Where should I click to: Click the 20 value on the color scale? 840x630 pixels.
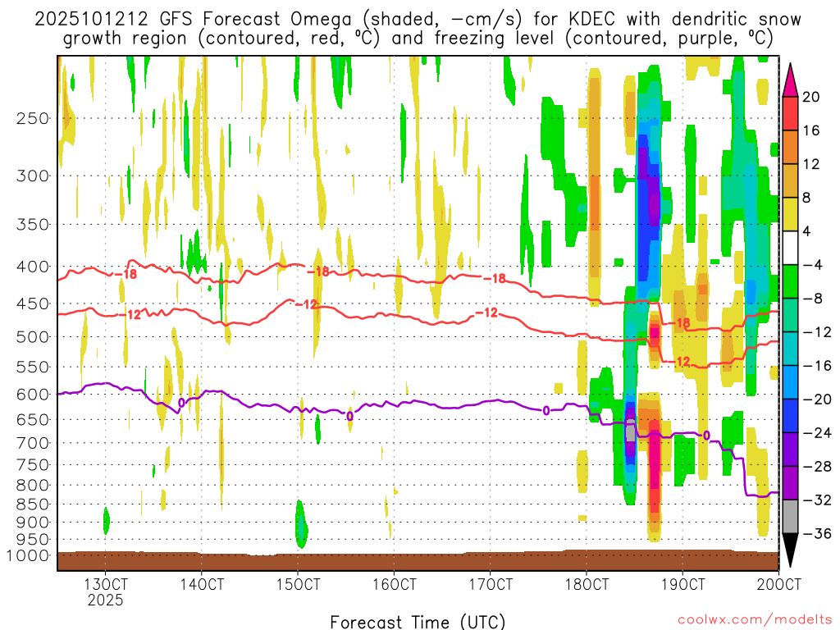tap(811, 97)
